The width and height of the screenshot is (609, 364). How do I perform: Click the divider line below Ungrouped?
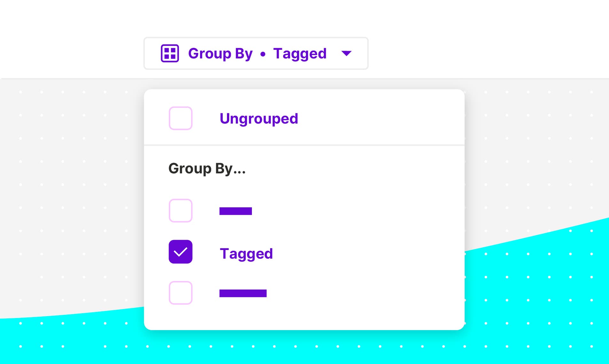(x=304, y=145)
